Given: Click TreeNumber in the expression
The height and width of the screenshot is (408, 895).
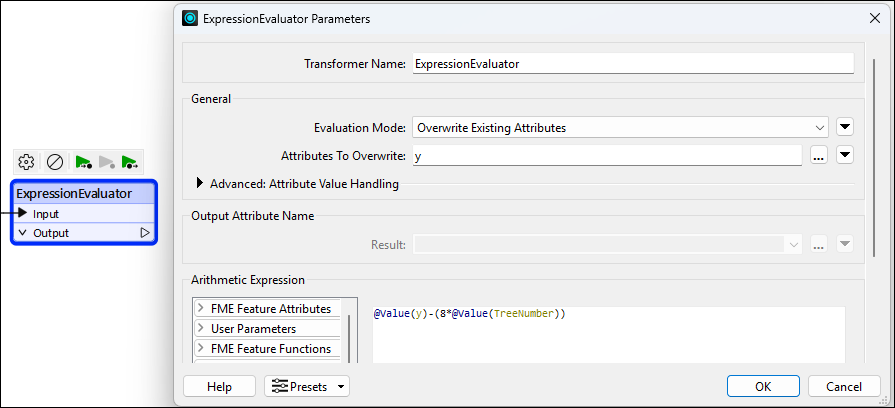Looking at the screenshot, I should (x=524, y=314).
